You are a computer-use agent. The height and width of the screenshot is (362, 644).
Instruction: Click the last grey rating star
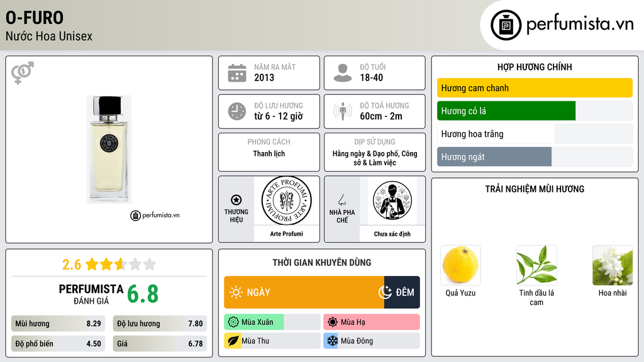point(150,264)
